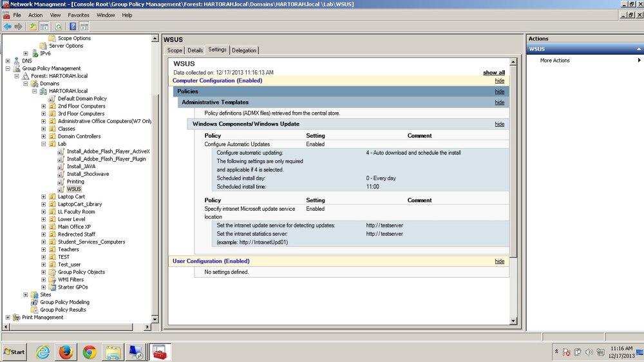644x362 pixels.
Task: Switch to the Details tab
Action: pos(195,50)
